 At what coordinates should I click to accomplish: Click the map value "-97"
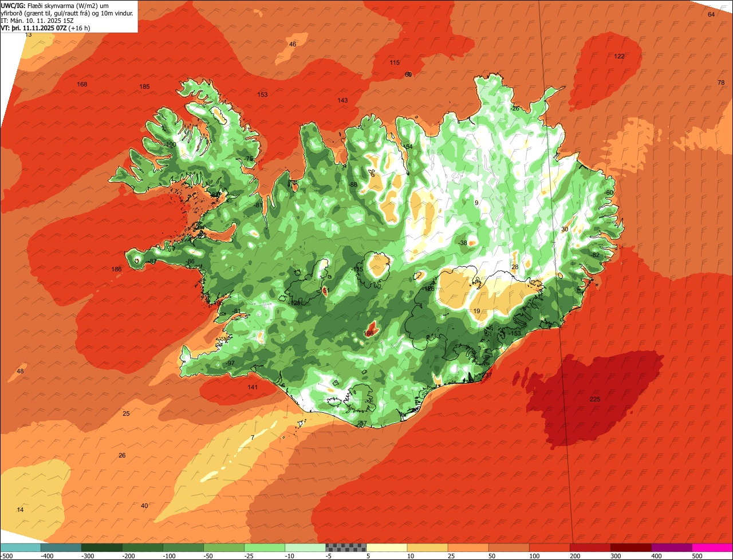coord(230,364)
